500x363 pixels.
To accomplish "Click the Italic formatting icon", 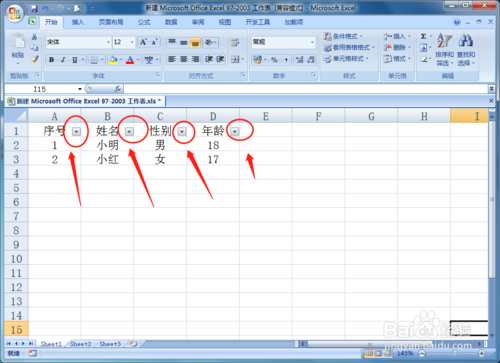I will (63, 60).
